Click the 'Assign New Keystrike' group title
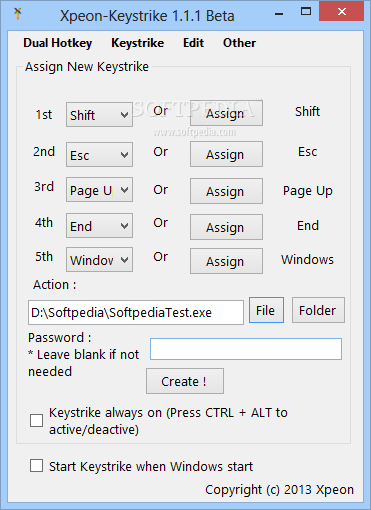 pos(87,67)
